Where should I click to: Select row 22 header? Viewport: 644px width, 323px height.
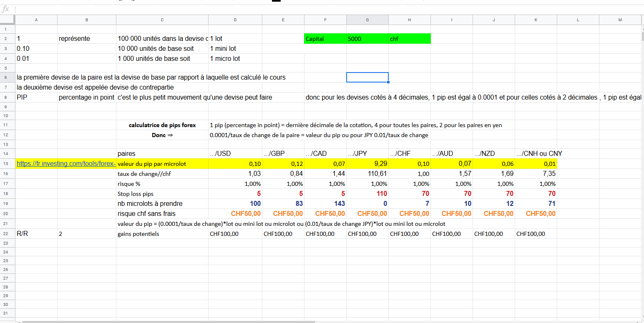(x=8, y=234)
